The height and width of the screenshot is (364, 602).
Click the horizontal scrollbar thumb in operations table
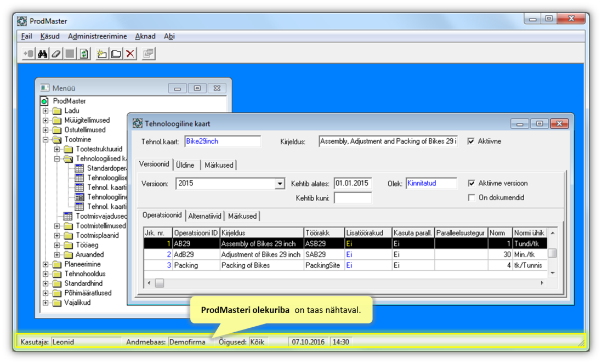[x=160, y=283]
